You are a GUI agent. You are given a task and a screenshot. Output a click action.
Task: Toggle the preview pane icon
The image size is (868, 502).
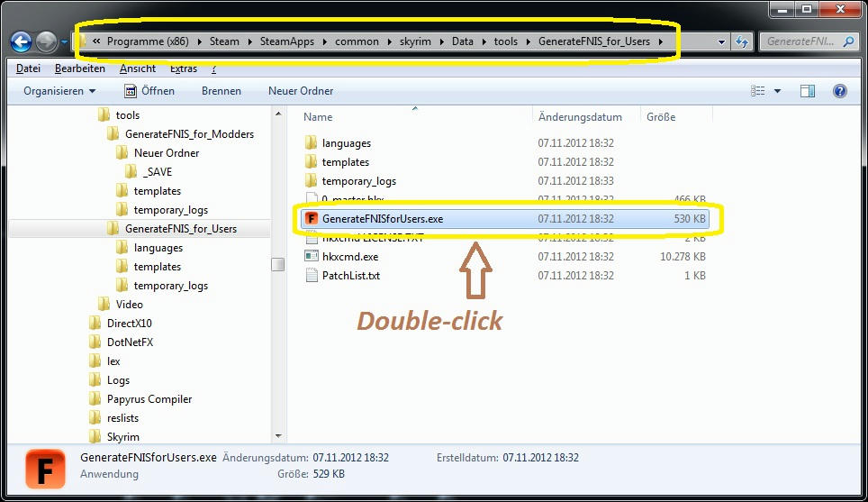(808, 91)
